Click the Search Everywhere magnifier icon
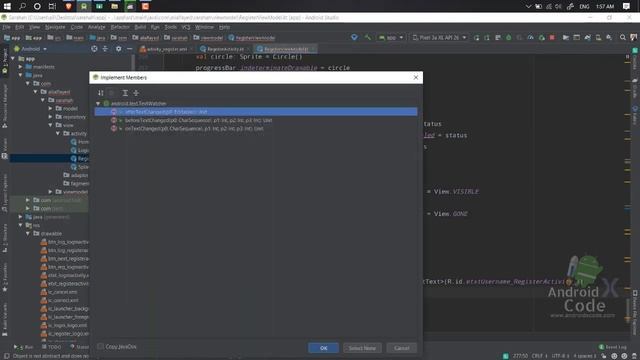 (622, 38)
